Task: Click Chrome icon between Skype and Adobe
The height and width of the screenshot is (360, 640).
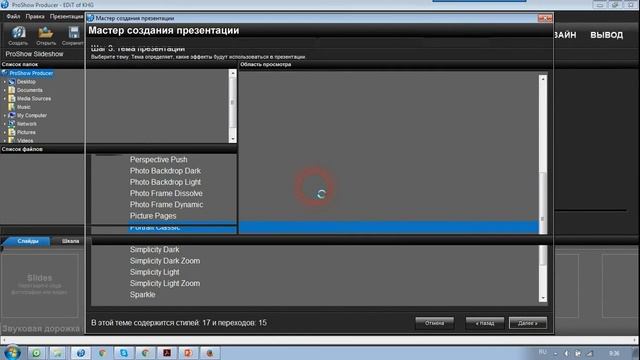Action: tap(145, 353)
